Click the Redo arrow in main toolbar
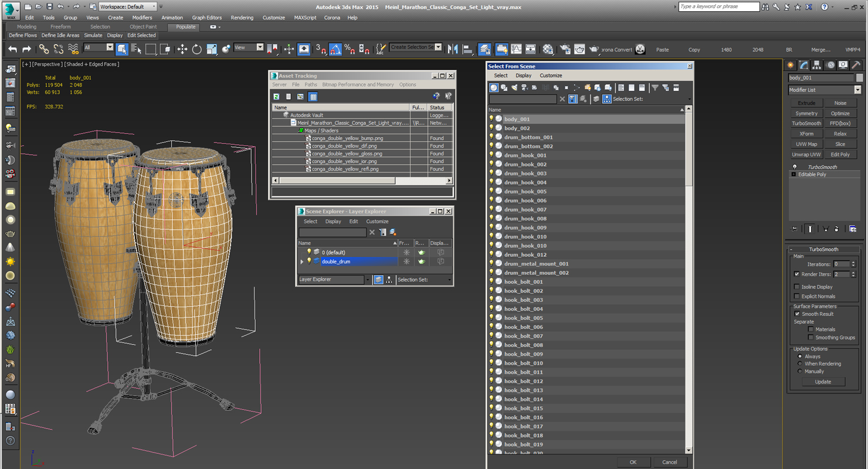868x469 pixels. click(x=26, y=49)
